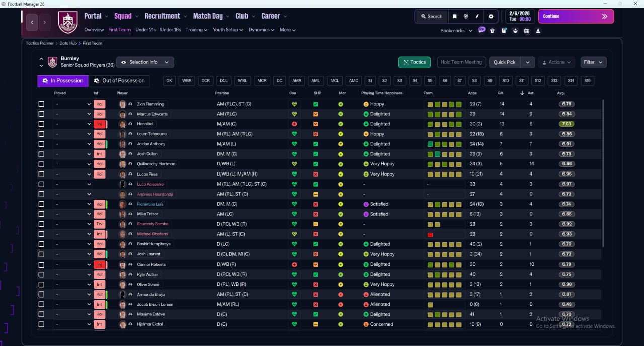This screenshot has width=644, height=346.
Task: Open the messages icon with 9+ badge
Action: tap(481, 30)
